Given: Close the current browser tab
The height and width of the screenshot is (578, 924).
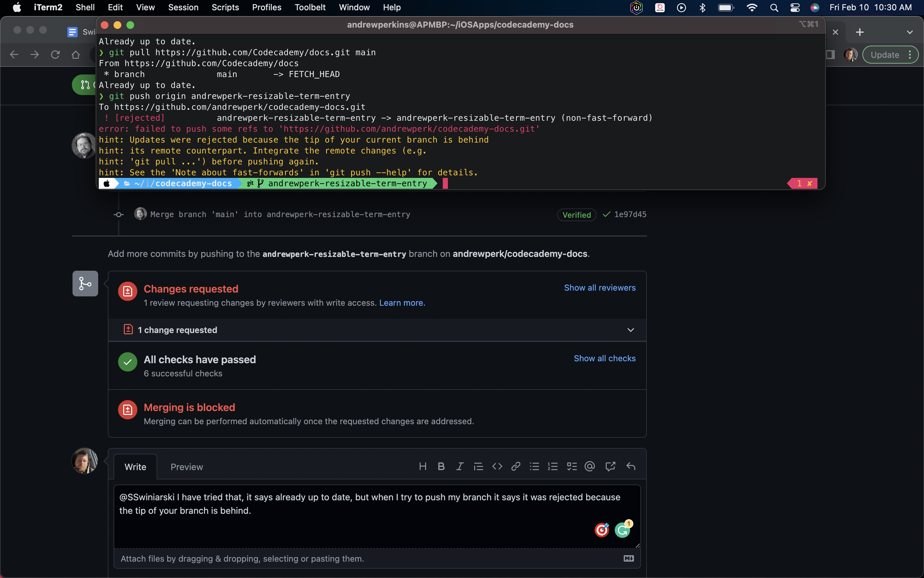Looking at the screenshot, I should click(835, 32).
